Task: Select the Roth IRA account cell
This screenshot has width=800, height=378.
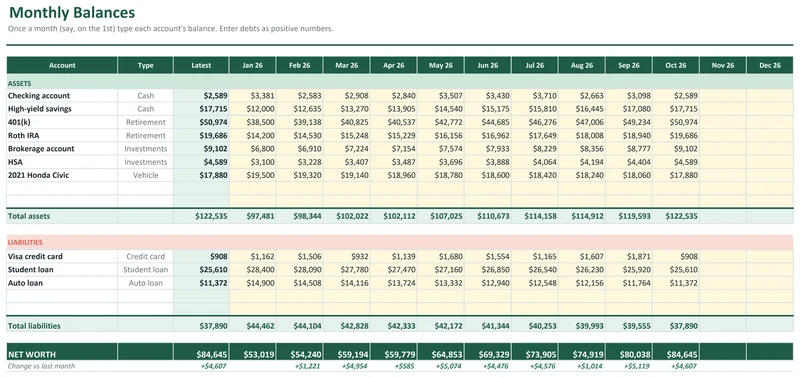Action: tap(62, 136)
